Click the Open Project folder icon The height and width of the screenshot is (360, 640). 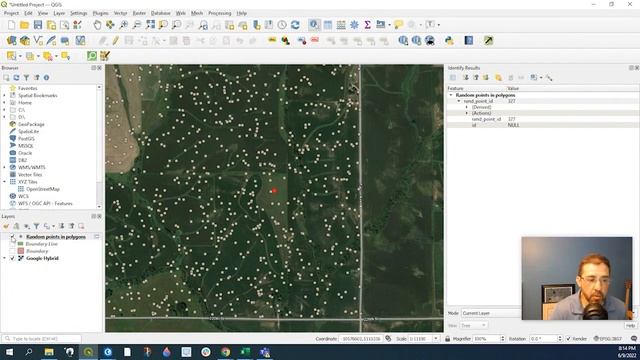click(24, 25)
